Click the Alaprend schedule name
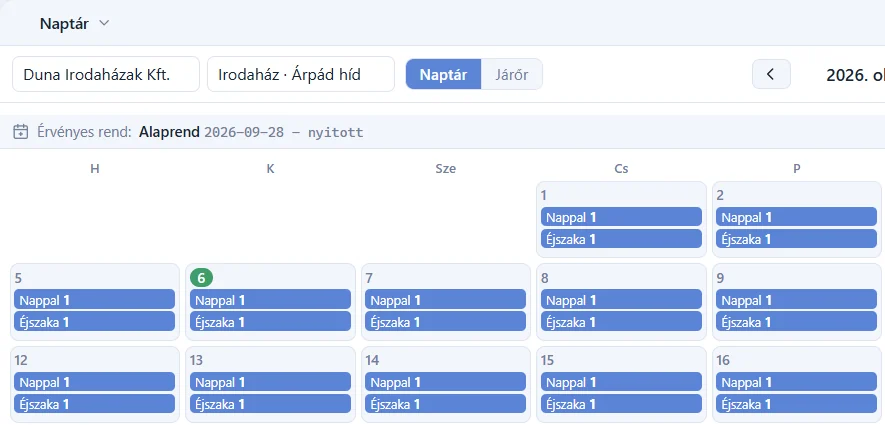 pyautogui.click(x=169, y=132)
